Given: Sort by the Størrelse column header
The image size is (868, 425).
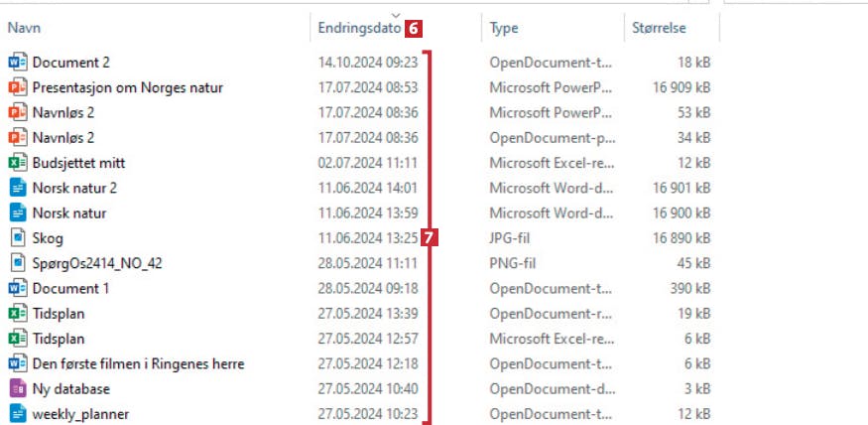Looking at the screenshot, I should click(659, 28).
